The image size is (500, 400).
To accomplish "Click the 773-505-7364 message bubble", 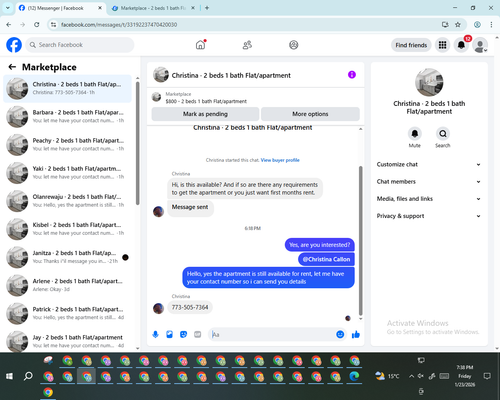I will click(x=190, y=307).
